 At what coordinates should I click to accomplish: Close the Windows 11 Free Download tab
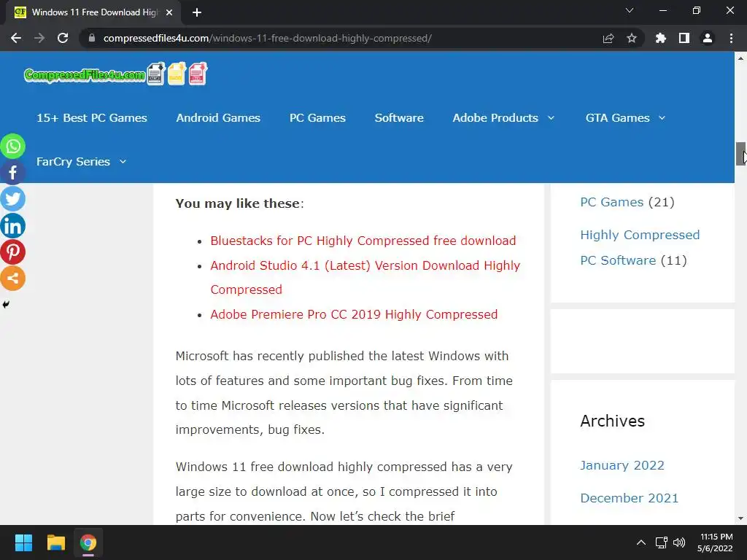(x=169, y=12)
